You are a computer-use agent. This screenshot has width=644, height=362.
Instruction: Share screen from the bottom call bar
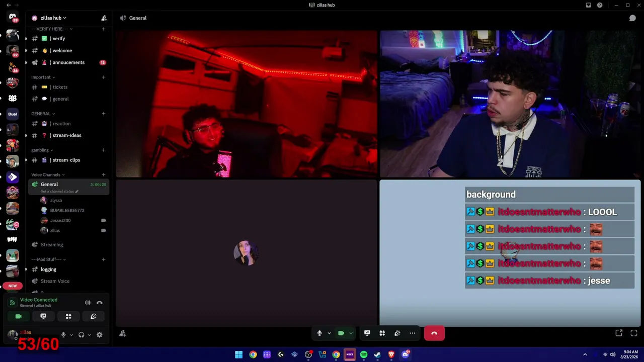pyautogui.click(x=367, y=333)
